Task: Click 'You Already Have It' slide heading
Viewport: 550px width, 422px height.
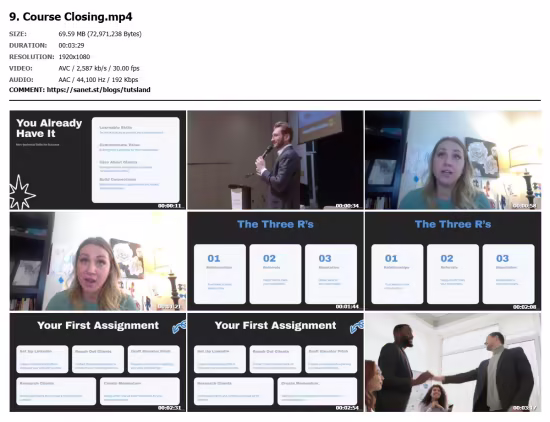Action: [49, 128]
